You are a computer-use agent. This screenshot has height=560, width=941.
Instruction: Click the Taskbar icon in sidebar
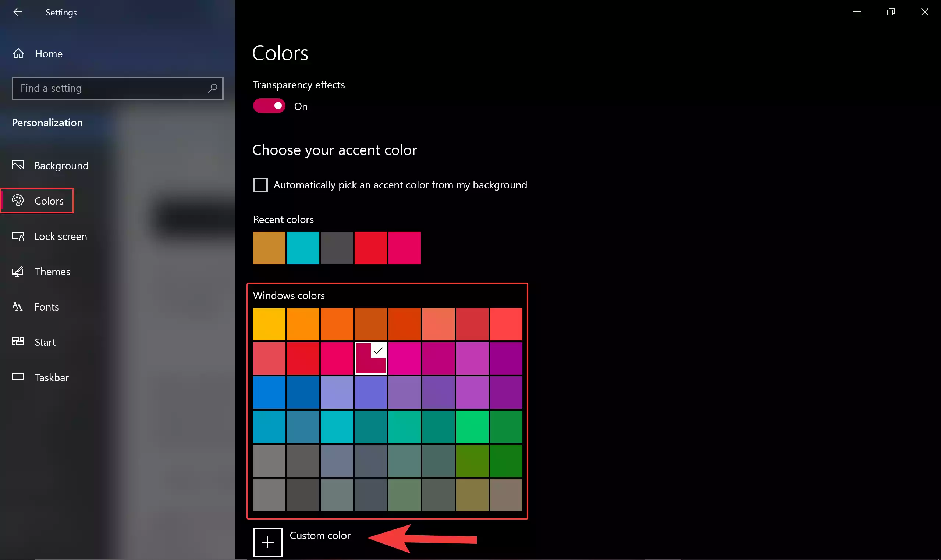click(x=17, y=377)
